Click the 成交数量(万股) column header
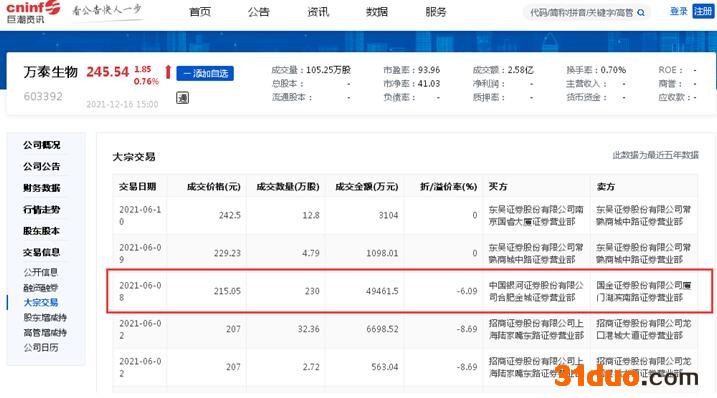This screenshot has height=398, width=717. (x=288, y=187)
